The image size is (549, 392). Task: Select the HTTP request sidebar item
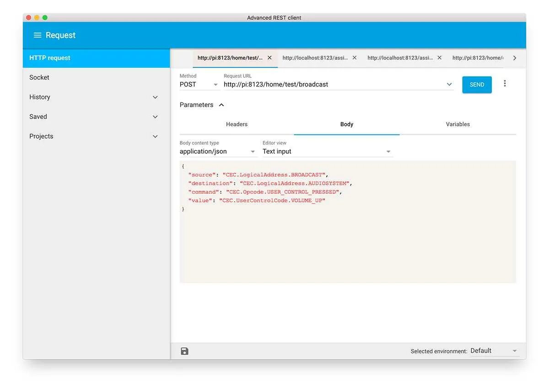tap(96, 58)
